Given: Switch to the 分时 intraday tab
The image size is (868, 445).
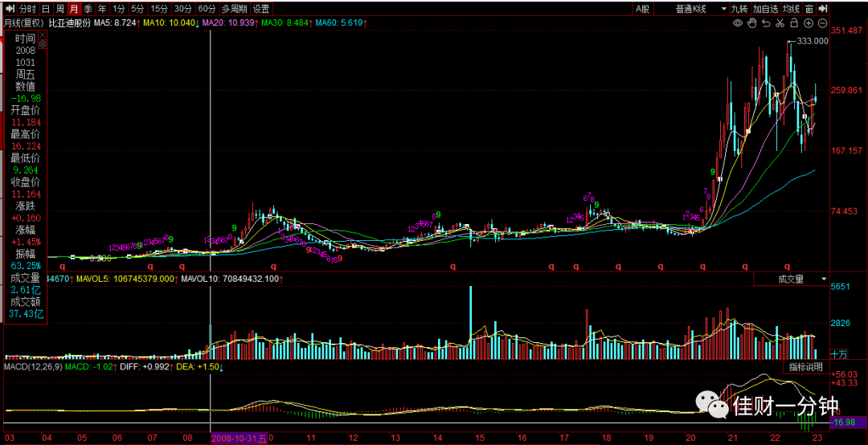Looking at the screenshot, I should (x=27, y=9).
